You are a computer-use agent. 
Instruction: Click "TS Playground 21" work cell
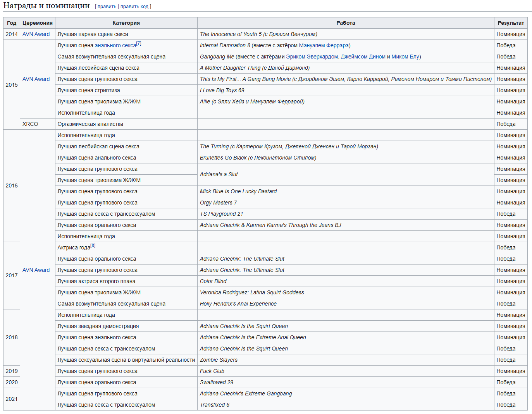[x=346, y=214]
